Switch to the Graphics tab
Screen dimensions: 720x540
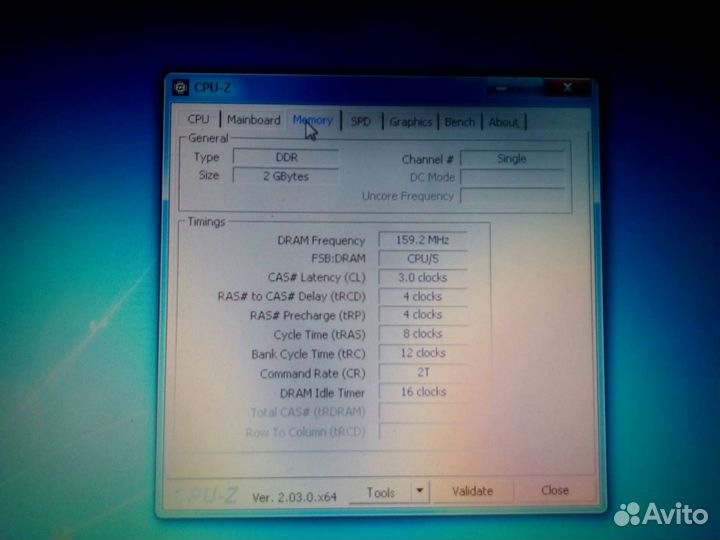(410, 122)
